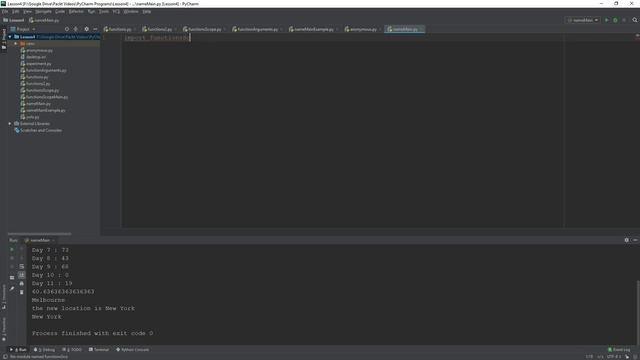Open Event Log
Screen dimensions: 640x360
coord(619,350)
